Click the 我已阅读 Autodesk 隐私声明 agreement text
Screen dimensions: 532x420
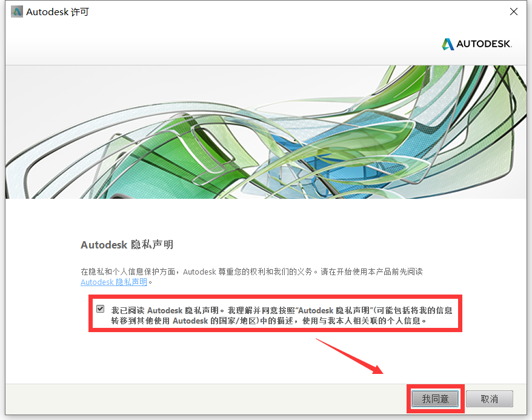[282, 316]
